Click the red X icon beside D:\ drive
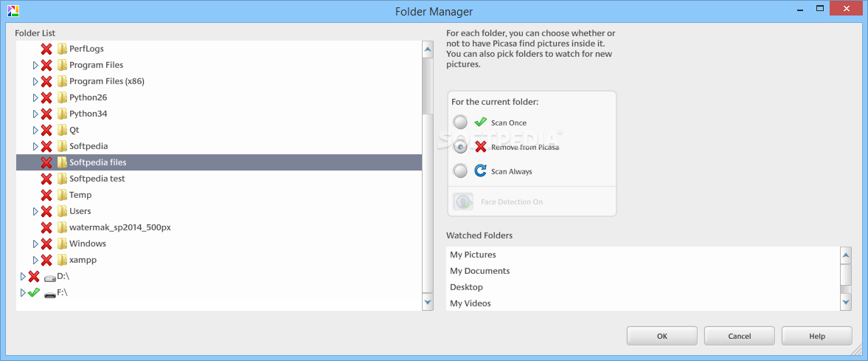868x361 pixels. click(34, 276)
